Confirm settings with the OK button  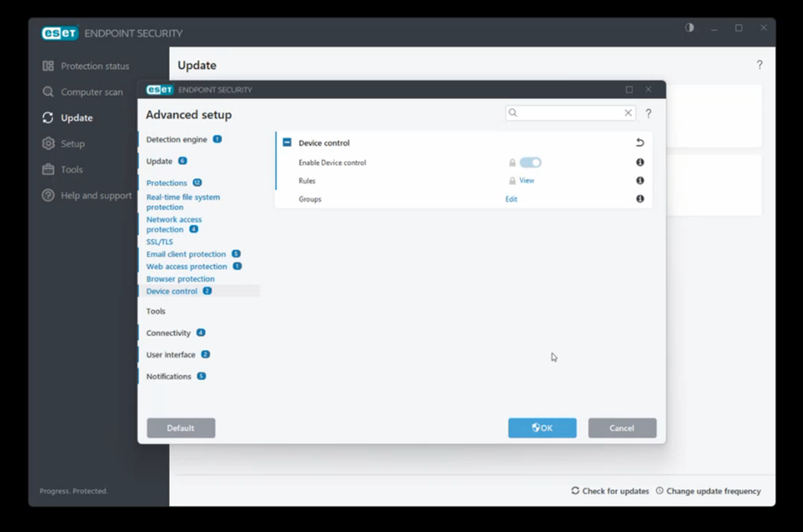pos(542,428)
